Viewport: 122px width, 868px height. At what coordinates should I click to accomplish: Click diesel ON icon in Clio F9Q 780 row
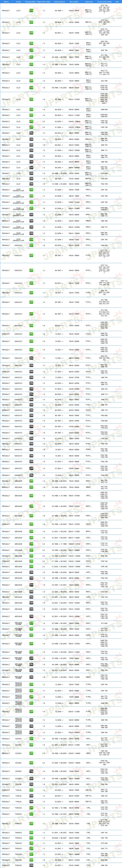click(x=31, y=184)
